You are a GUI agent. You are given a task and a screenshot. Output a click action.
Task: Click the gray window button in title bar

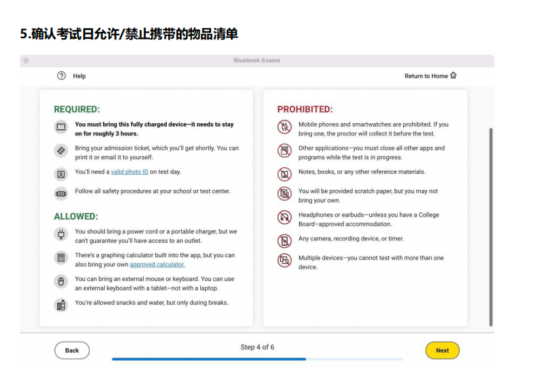click(x=26, y=61)
